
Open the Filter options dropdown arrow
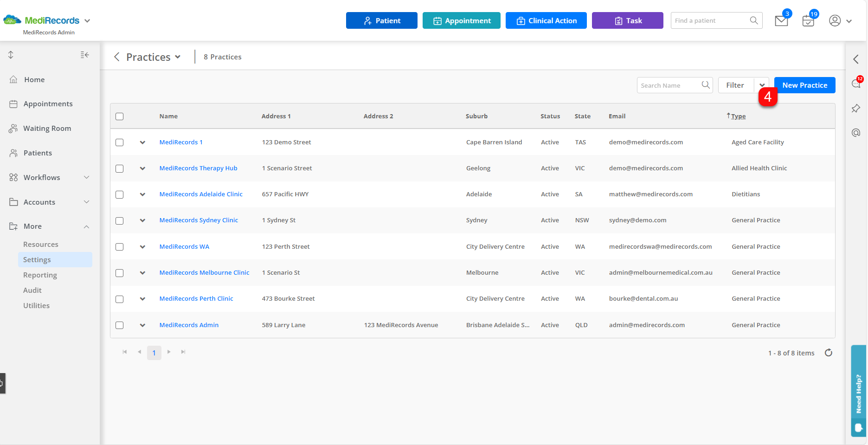(x=762, y=85)
